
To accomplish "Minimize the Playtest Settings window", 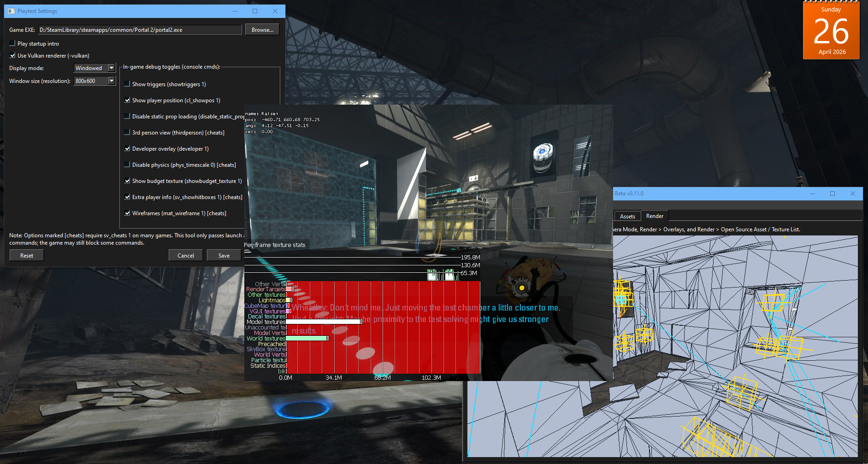I will 235,11.
